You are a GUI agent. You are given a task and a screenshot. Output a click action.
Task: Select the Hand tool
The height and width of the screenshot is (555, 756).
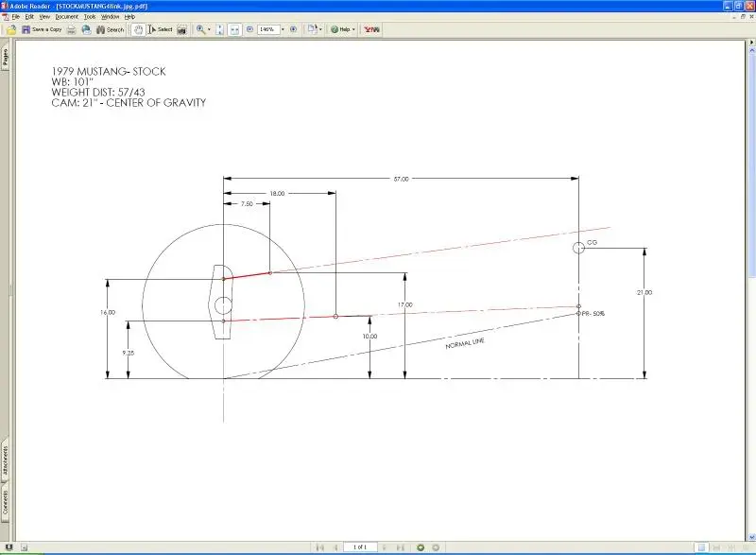(138, 29)
